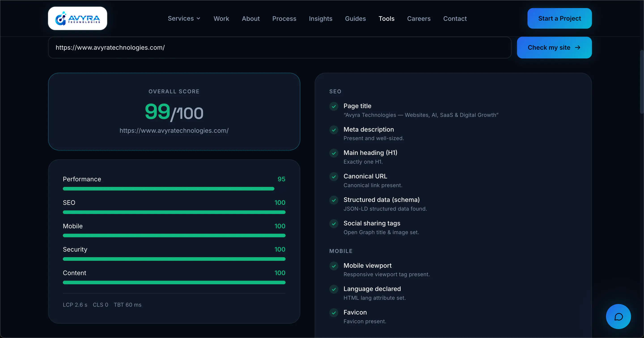This screenshot has height=338, width=644.
Task: Click the Mobile score progress bar
Action: tap(174, 235)
